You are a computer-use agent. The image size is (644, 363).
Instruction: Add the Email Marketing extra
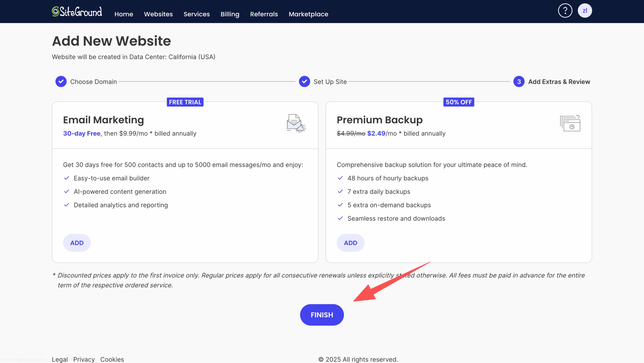pyautogui.click(x=77, y=243)
